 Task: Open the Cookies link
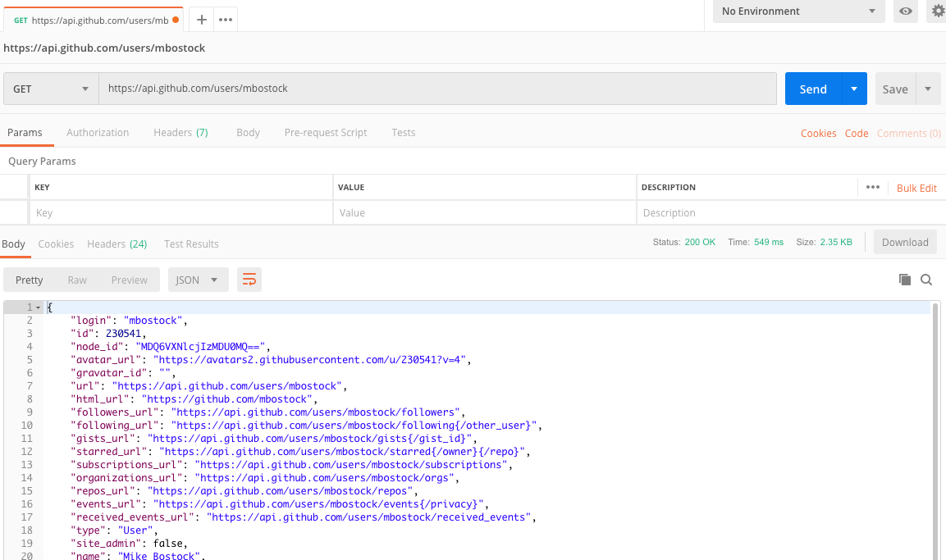(x=818, y=133)
